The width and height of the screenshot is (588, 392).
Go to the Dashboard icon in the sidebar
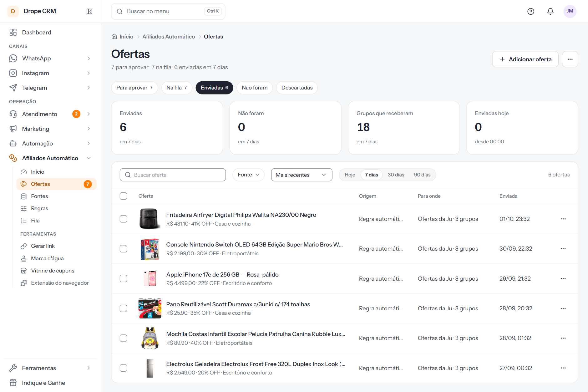pos(13,32)
